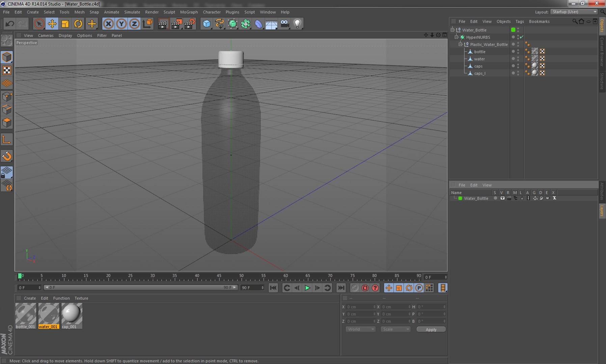This screenshot has width=606, height=364.
Task: Toggle Autokeying red button
Action: [x=365, y=288]
